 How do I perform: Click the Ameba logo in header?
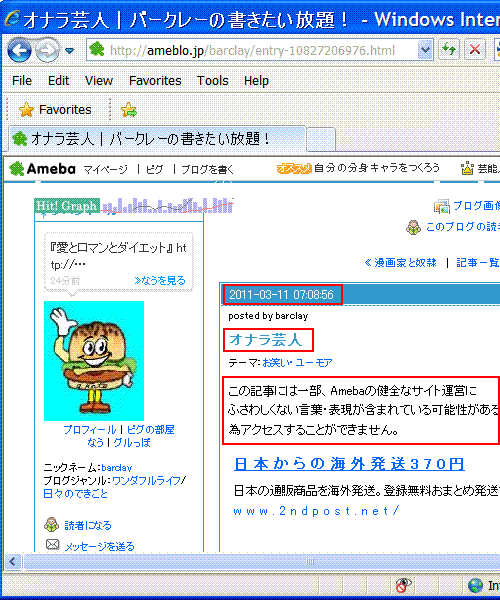pyautogui.click(x=42, y=169)
